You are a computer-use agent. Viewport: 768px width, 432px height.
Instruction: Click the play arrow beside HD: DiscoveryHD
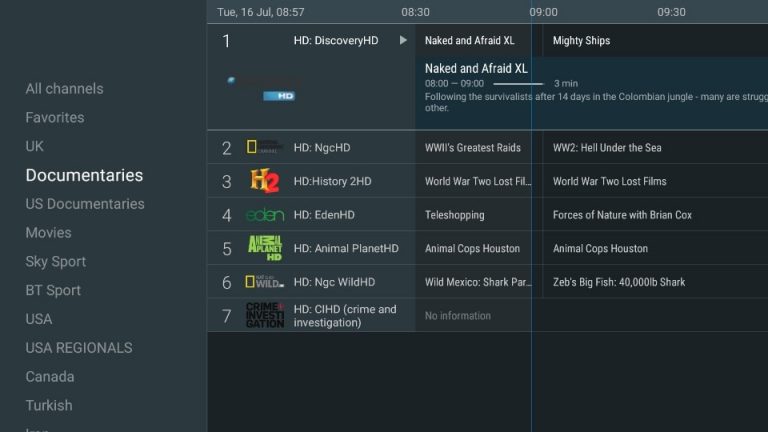pos(403,40)
